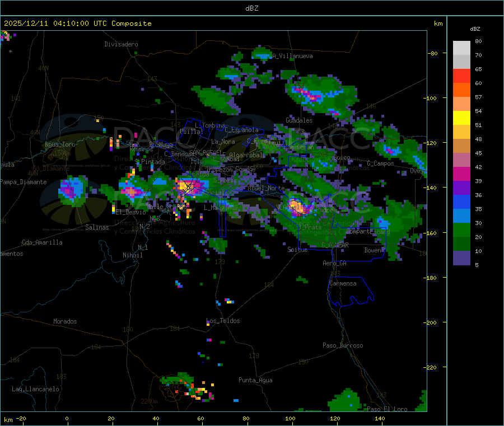Select the Nihuil place label

[132, 255]
